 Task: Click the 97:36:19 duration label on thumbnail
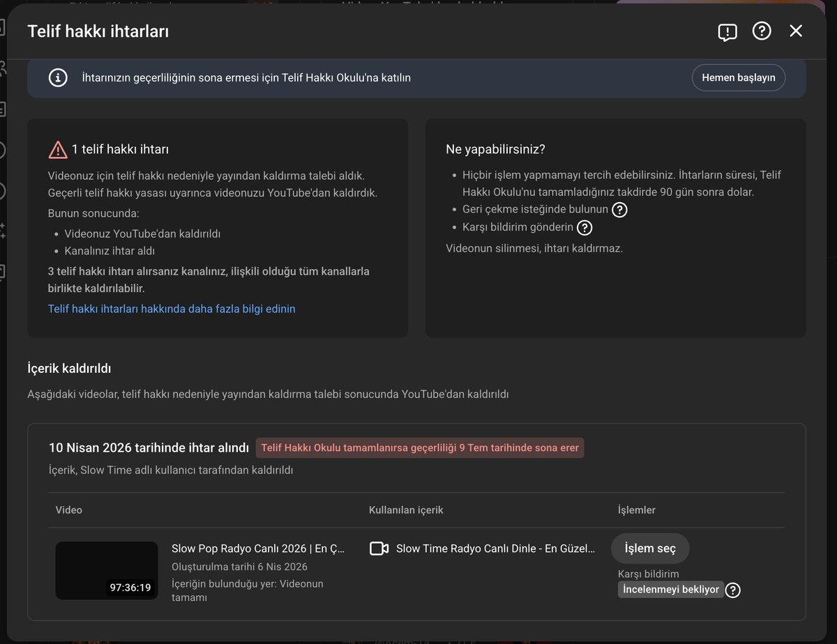tap(130, 588)
